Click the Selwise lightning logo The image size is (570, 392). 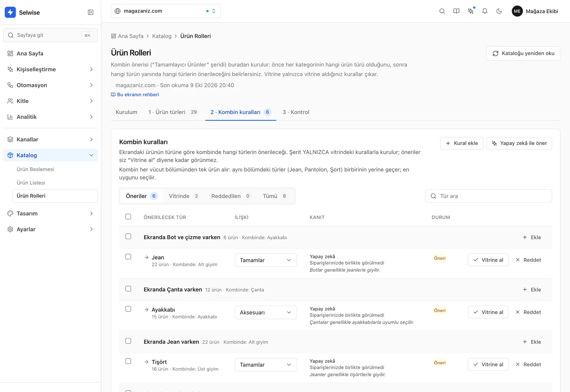click(x=10, y=12)
